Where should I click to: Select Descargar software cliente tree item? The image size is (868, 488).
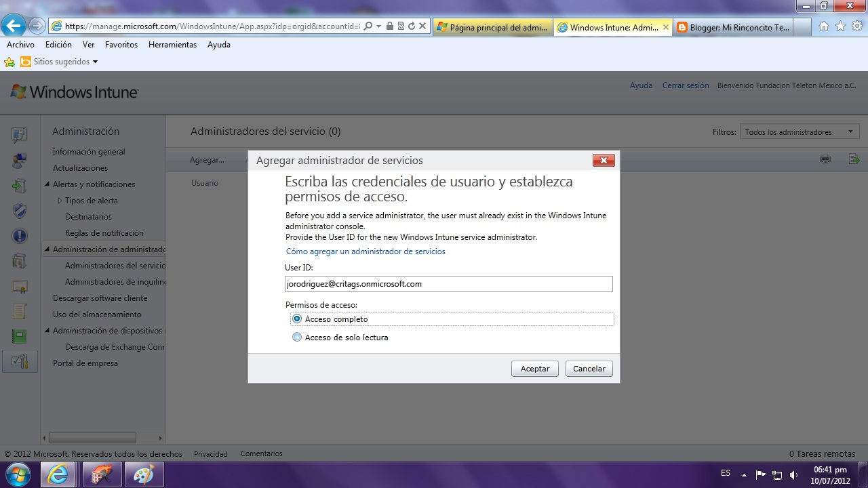pos(100,298)
